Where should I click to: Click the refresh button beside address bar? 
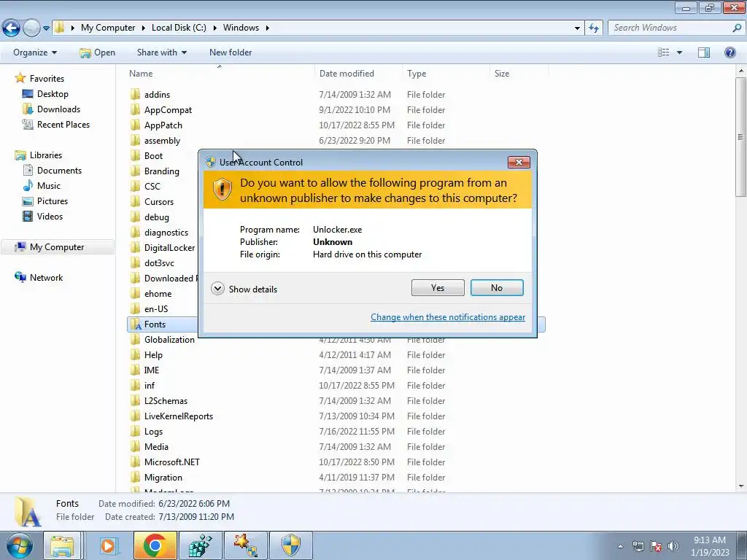click(x=594, y=28)
